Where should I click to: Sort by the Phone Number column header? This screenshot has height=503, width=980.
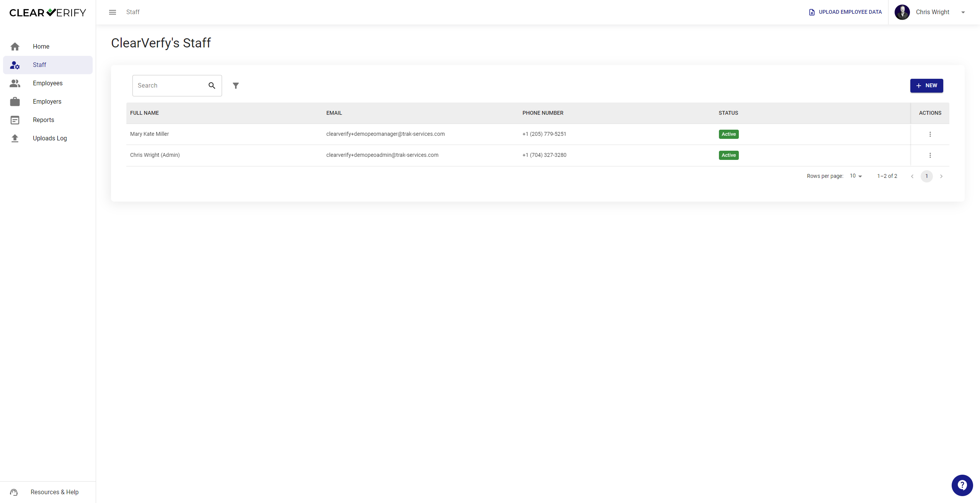[543, 113]
